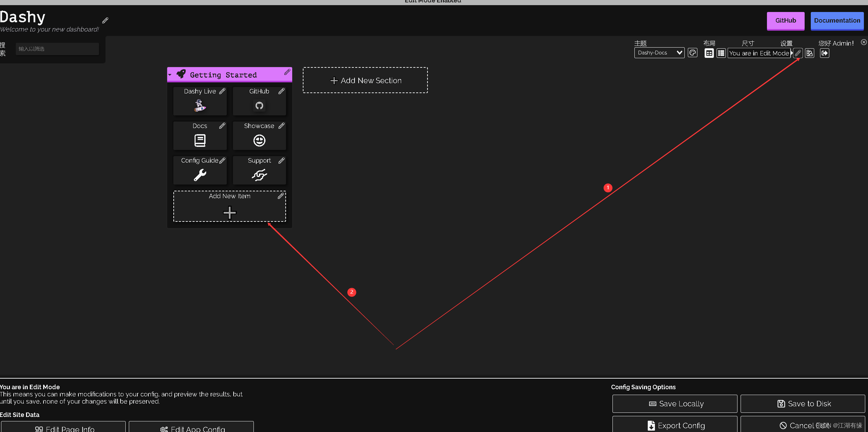Click Edit Page Info button at bottom
The image size is (868, 432).
point(63,428)
